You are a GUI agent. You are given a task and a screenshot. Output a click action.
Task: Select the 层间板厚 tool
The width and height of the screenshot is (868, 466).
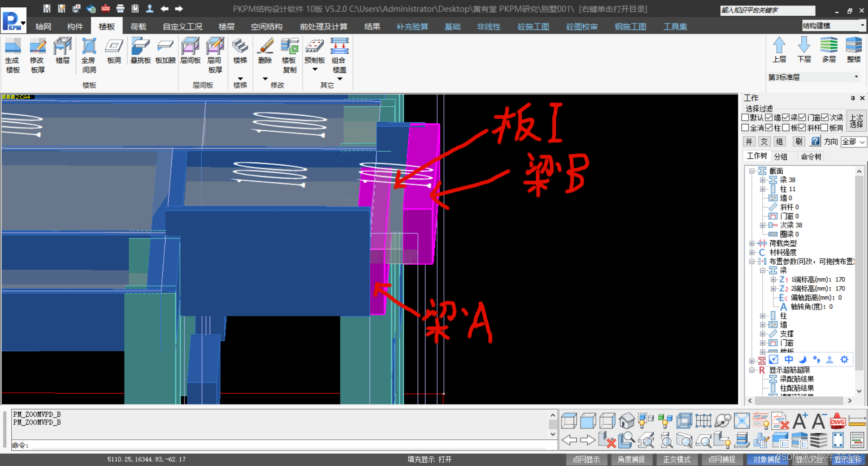(x=215, y=47)
